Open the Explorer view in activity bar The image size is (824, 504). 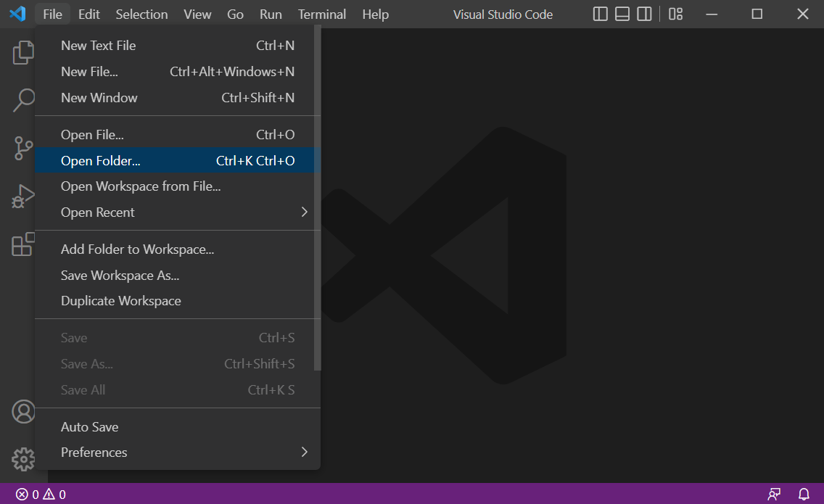[x=23, y=52]
